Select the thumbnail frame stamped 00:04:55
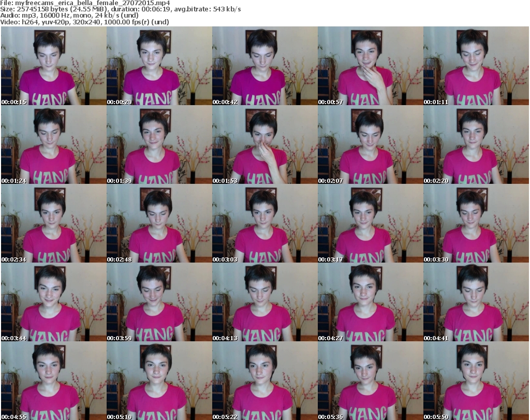Screen dimensions: 530x420 pos(54,381)
